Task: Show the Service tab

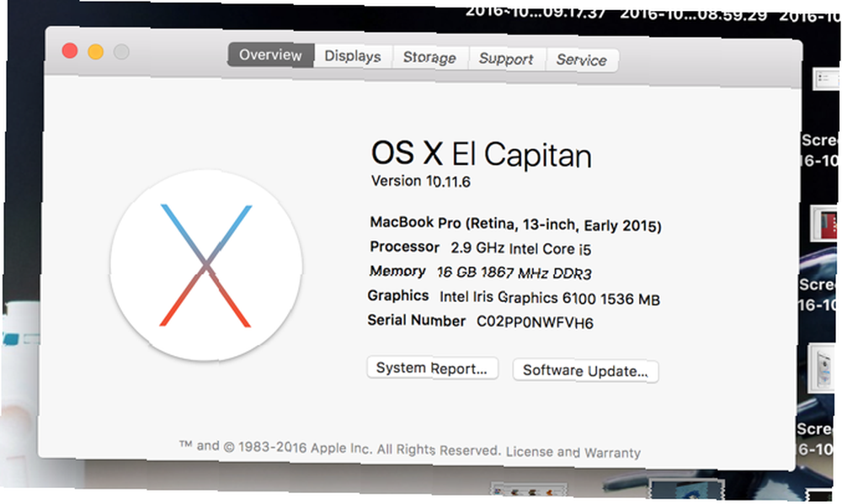Action: [x=582, y=60]
